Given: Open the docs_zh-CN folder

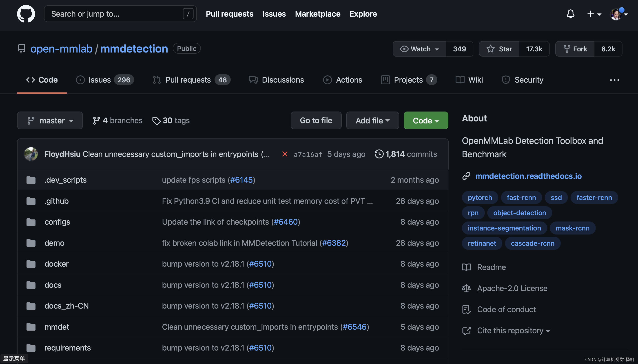Looking at the screenshot, I should [x=66, y=306].
